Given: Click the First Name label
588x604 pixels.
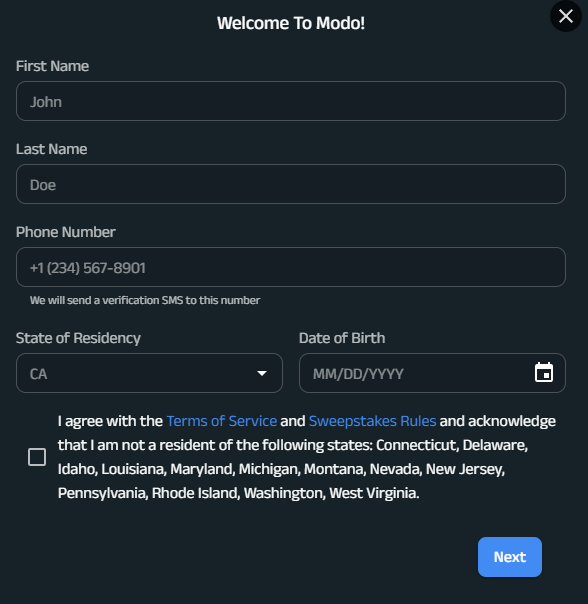Looking at the screenshot, I should [52, 66].
